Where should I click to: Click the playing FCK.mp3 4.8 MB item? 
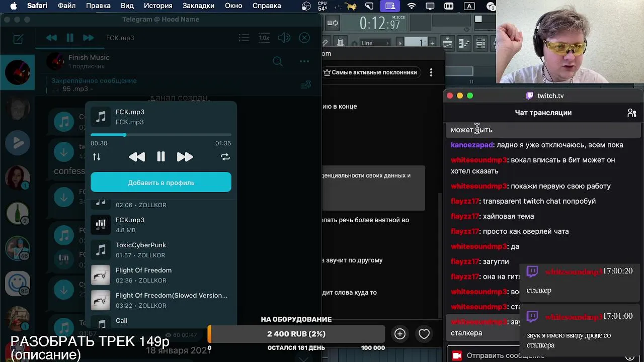point(161,225)
